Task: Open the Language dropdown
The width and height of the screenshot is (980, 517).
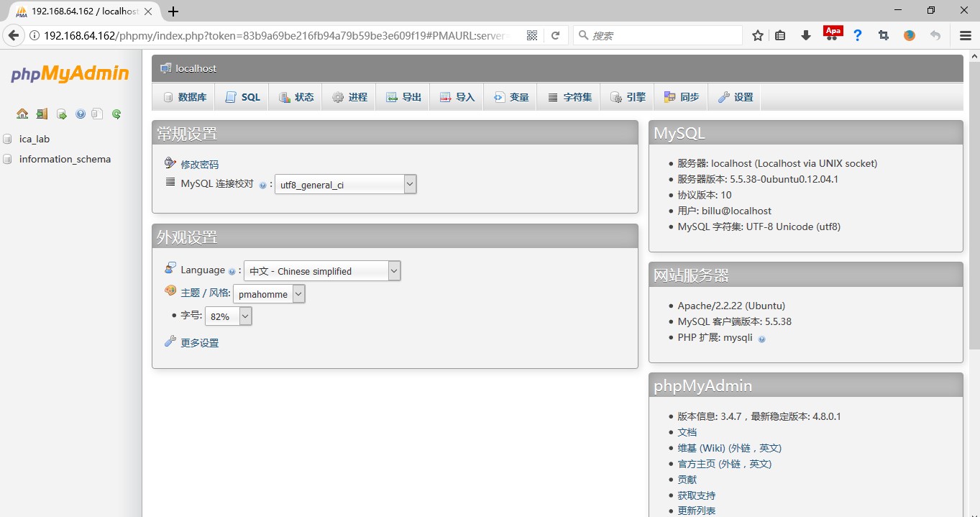Action: pos(322,271)
